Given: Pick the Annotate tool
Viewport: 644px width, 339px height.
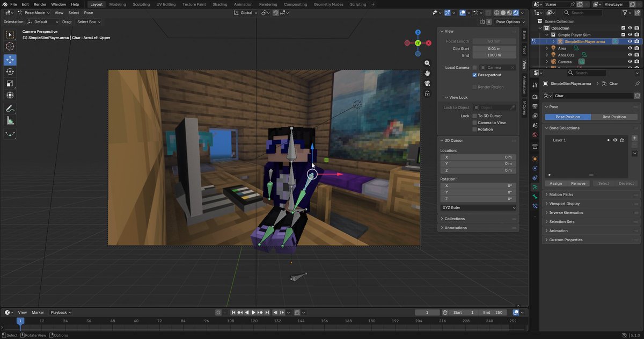Looking at the screenshot, I should pos(10,109).
